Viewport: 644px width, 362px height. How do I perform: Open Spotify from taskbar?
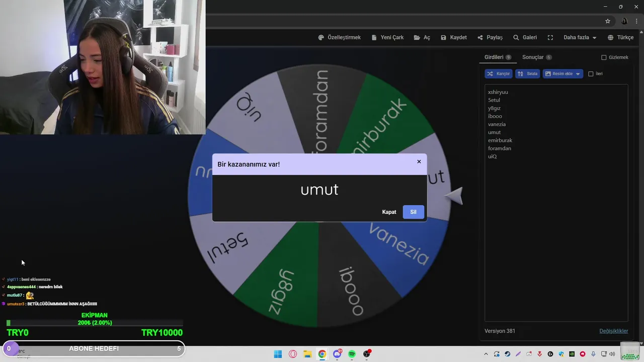352,354
